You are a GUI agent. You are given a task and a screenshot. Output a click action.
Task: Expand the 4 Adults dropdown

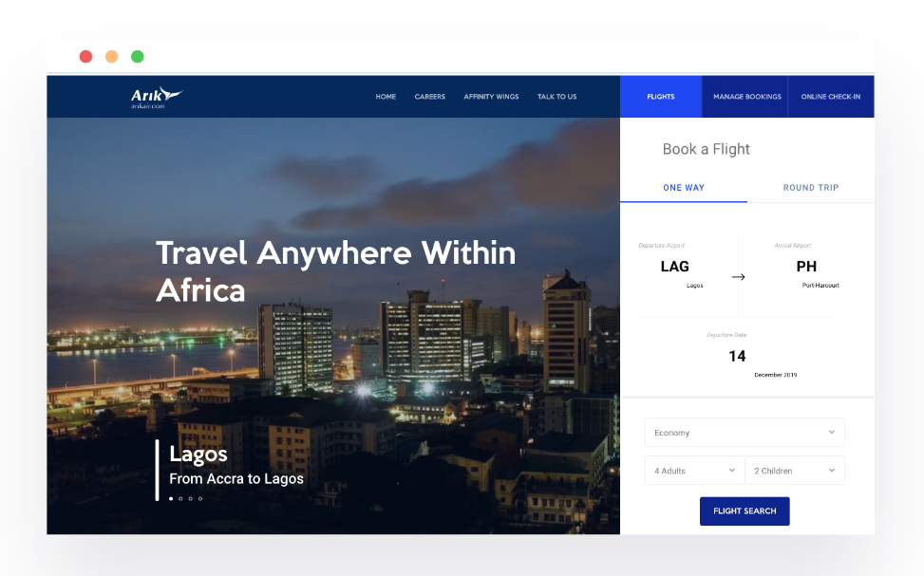pyautogui.click(x=695, y=471)
